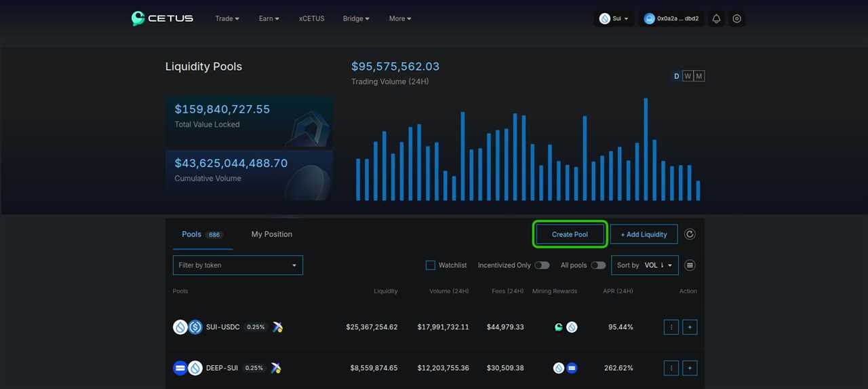The width and height of the screenshot is (868, 389).
Task: Click the Cumulative Volume card
Action: [x=249, y=175]
